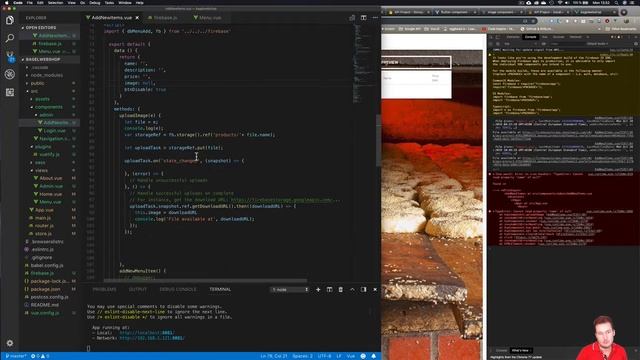Click the master branch indicator in status bar
Viewport: 640px width, 360px height.
coord(16,356)
